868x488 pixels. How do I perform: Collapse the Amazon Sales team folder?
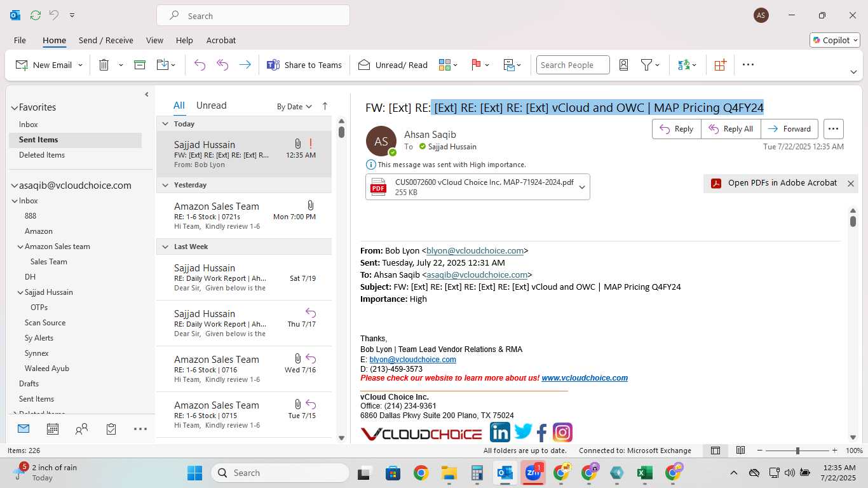coord(20,247)
